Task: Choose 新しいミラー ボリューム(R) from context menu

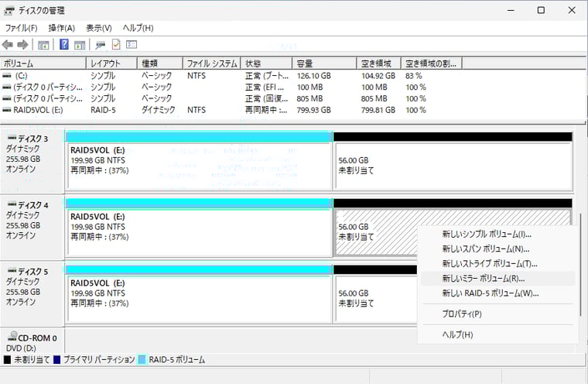Action: coord(483,278)
